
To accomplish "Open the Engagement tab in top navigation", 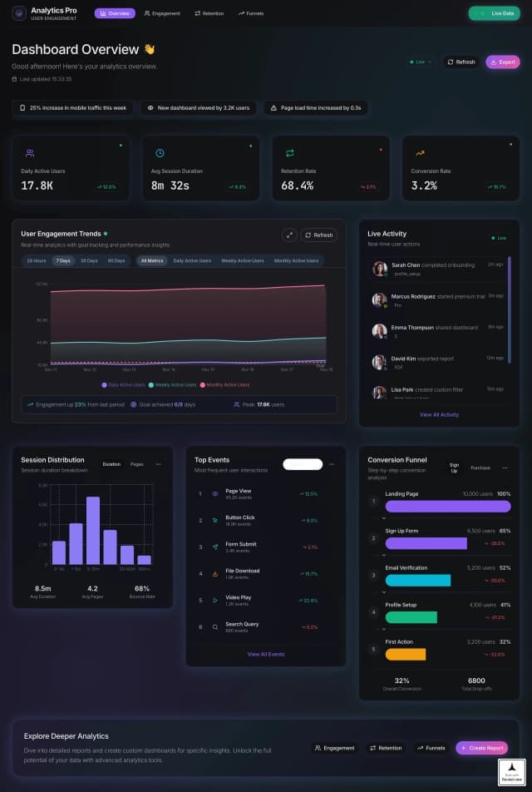I will click(162, 13).
